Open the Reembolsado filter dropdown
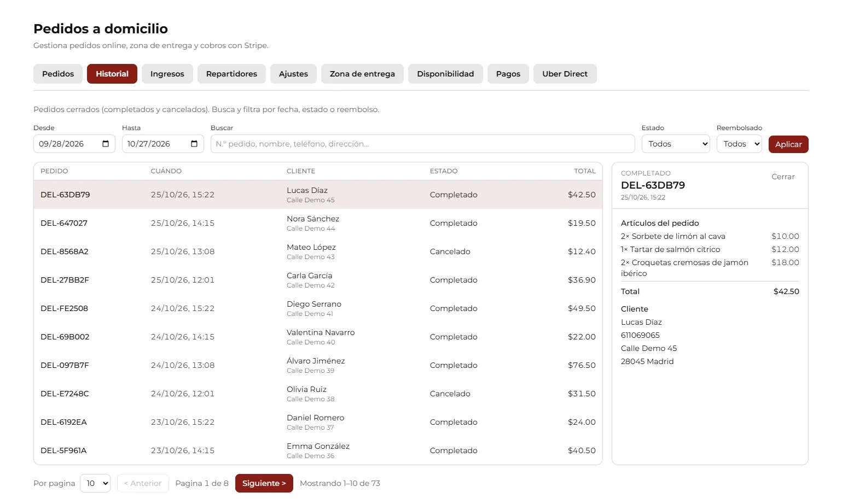 [739, 144]
